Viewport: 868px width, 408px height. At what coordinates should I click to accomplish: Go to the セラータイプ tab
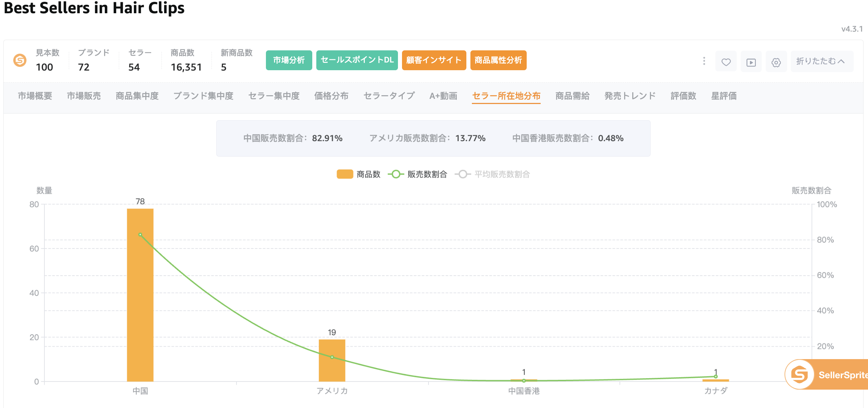[389, 96]
